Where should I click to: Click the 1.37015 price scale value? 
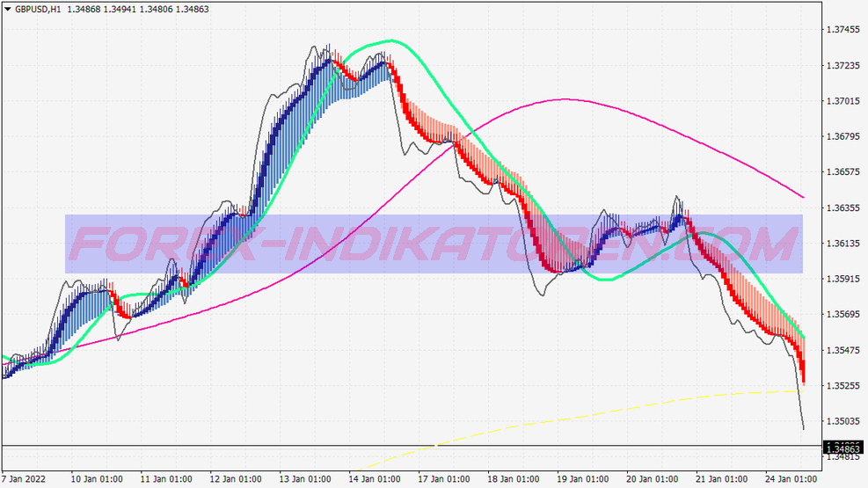[844, 101]
